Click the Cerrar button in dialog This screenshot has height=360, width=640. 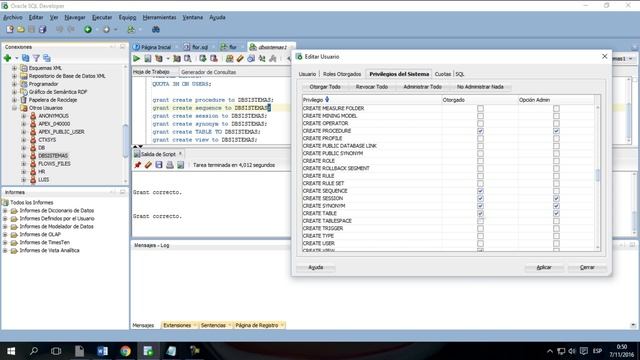[587, 267]
